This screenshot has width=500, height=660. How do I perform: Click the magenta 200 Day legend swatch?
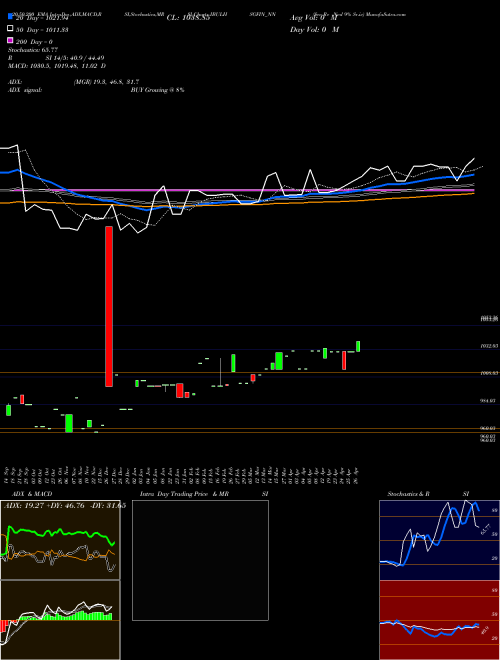point(10,40)
